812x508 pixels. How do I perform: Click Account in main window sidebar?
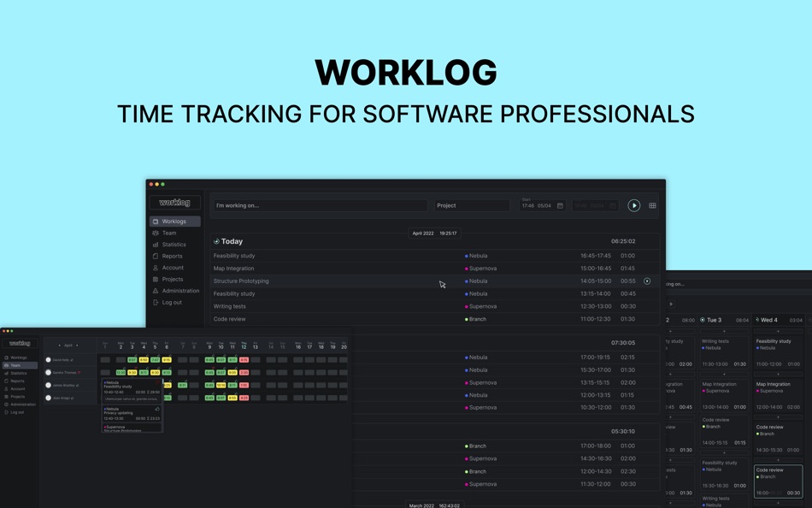pos(175,268)
